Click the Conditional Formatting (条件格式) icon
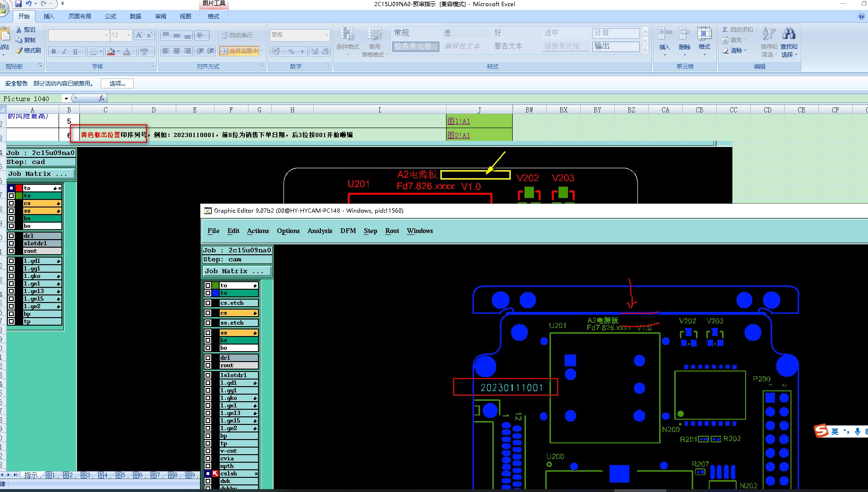This screenshot has height=492, width=868. click(347, 34)
